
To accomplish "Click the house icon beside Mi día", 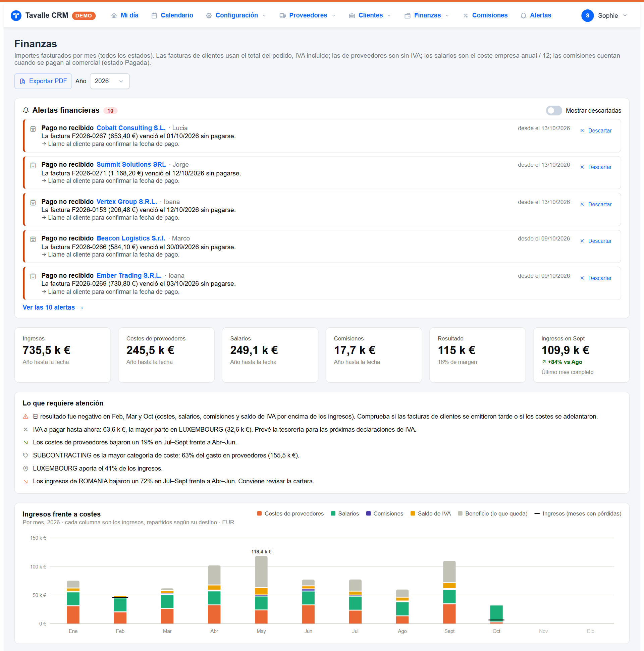I will point(114,15).
